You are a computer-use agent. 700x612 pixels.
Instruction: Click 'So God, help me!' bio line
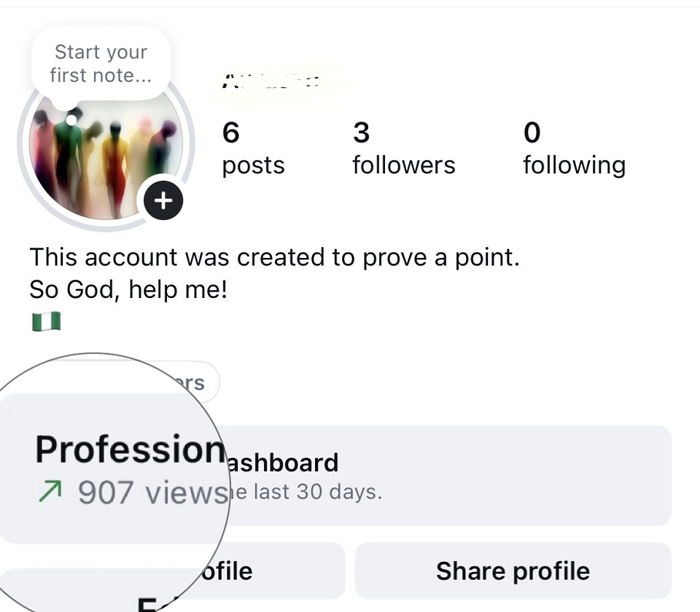coord(128,289)
